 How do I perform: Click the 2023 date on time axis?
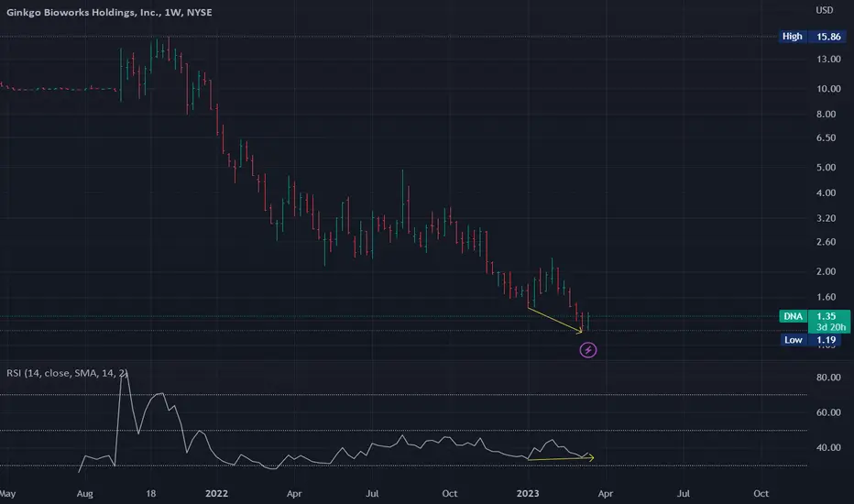coord(527,493)
